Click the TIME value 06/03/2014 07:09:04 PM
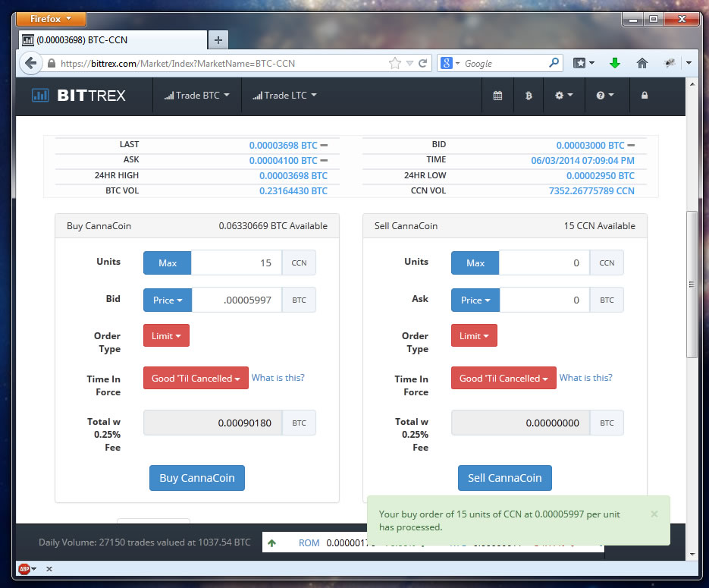 (x=583, y=161)
